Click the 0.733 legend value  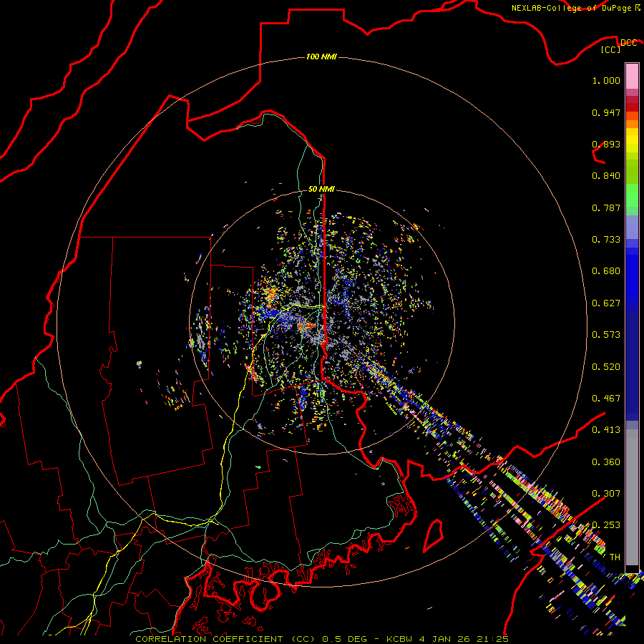606,240
